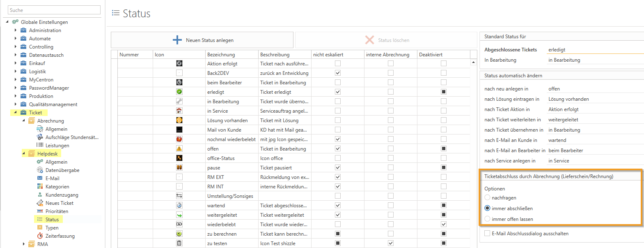Image resolution: width=644 pixels, height=248 pixels.
Task: Click the house icon for in Service
Action: tap(179, 111)
